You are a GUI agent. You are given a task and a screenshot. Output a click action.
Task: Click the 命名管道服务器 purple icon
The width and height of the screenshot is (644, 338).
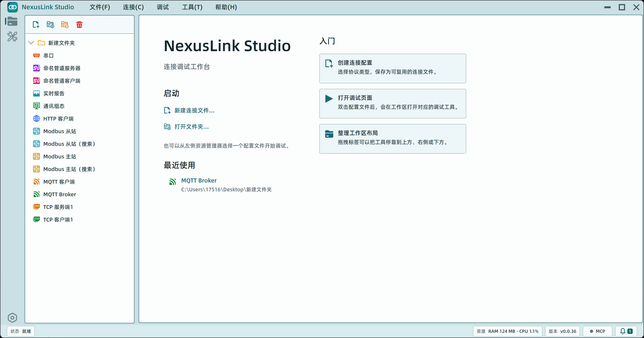pos(37,68)
